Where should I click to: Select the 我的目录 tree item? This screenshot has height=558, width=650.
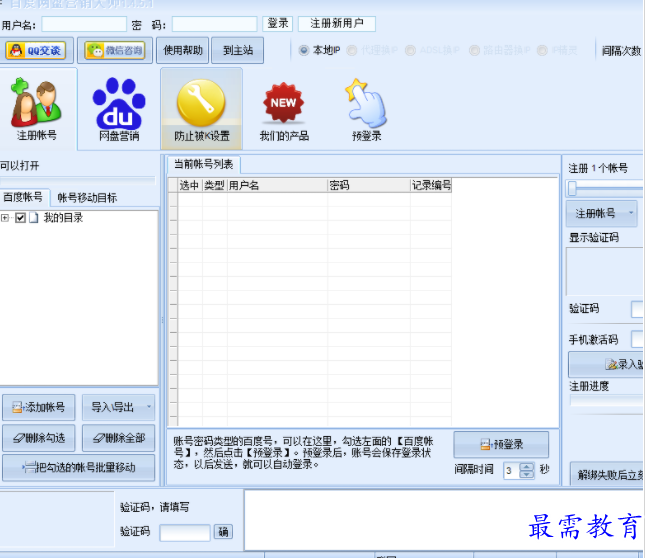point(63,218)
